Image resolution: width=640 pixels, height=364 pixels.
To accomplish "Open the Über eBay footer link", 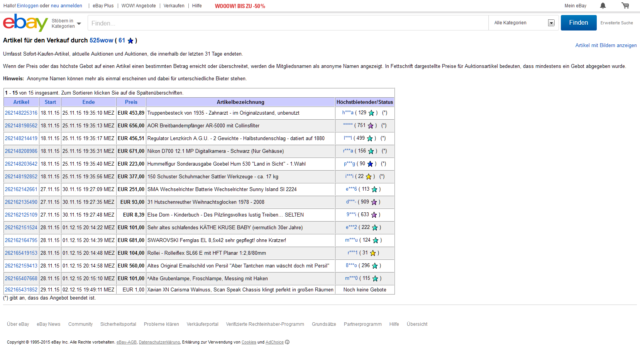I will click(18, 324).
